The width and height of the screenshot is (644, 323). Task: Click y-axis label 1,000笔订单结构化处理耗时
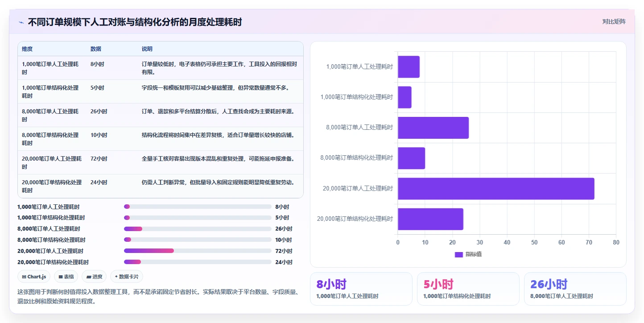pos(357,97)
